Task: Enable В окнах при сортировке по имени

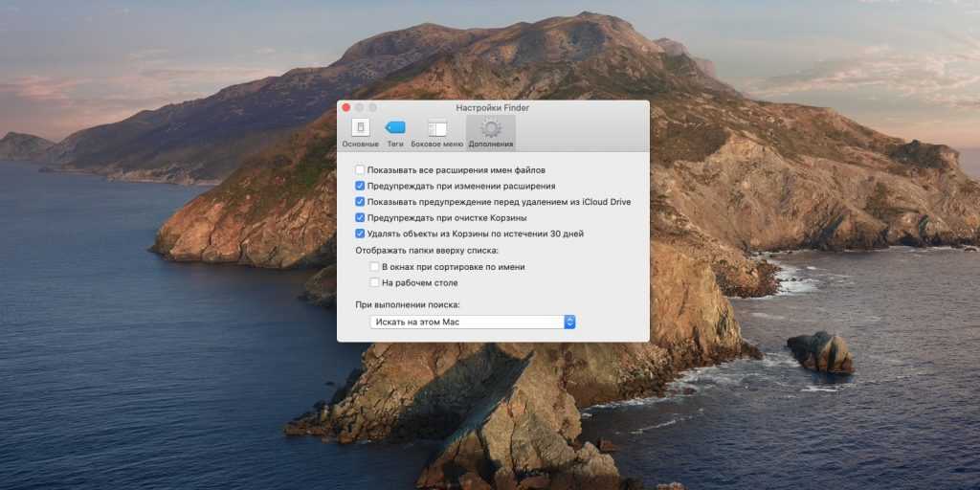Action: point(374,267)
